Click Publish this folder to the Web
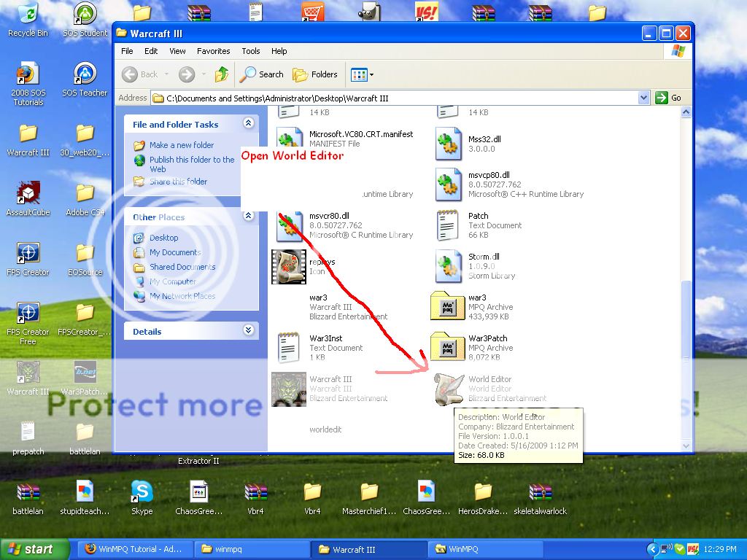Image resolution: width=747 pixels, height=560 pixels. coord(192,164)
